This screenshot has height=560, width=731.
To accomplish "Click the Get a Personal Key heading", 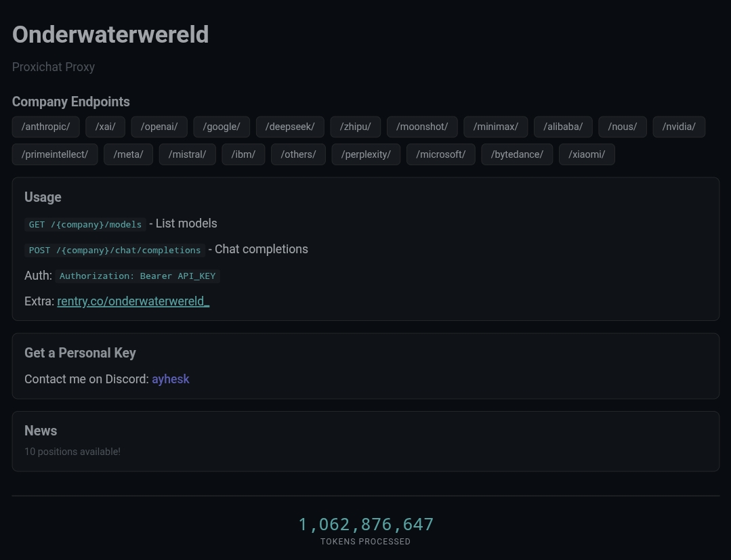I will click(80, 353).
